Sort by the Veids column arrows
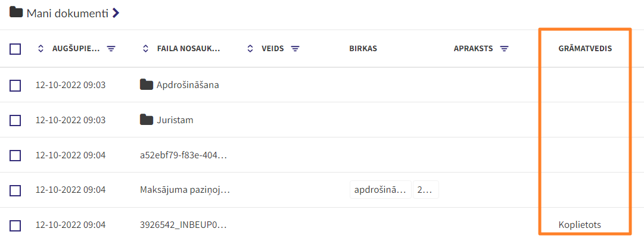 coord(250,49)
